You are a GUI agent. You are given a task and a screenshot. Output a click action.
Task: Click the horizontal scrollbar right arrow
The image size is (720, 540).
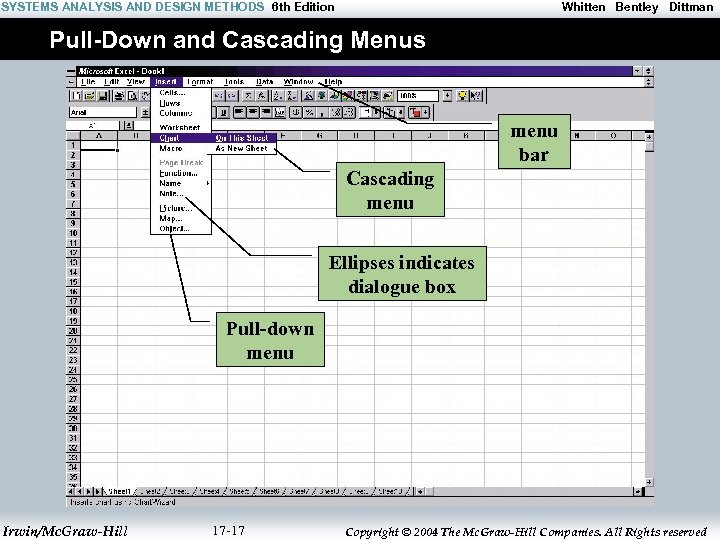tap(638, 491)
